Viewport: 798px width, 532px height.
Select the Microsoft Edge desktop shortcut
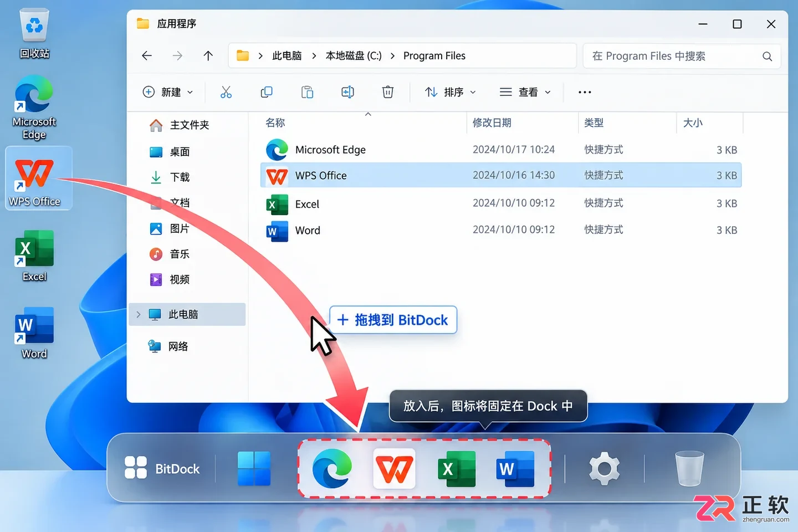tap(34, 108)
